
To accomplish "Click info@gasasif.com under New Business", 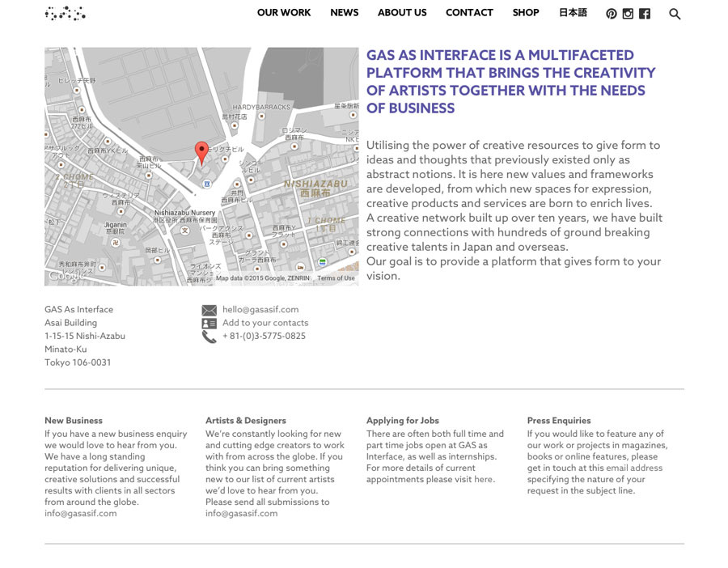I will point(80,513).
